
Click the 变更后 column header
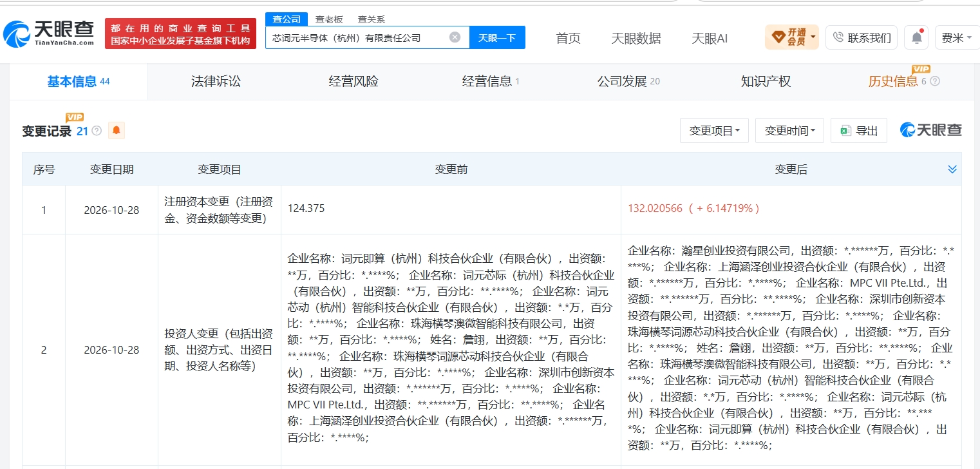(x=791, y=169)
